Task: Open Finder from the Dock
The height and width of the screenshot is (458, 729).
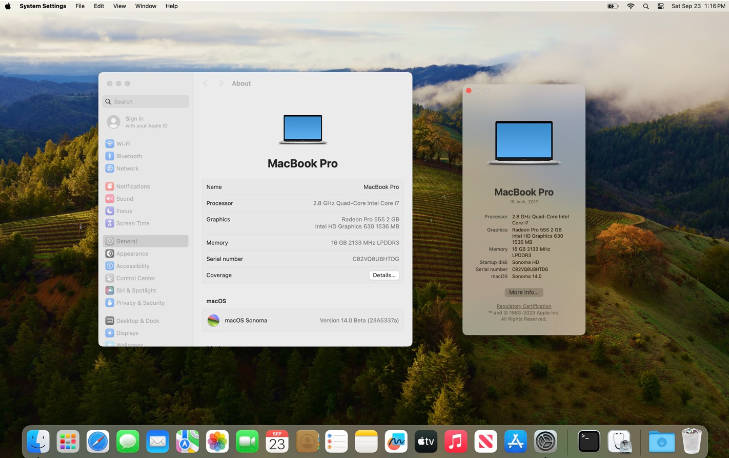Action: coord(38,441)
